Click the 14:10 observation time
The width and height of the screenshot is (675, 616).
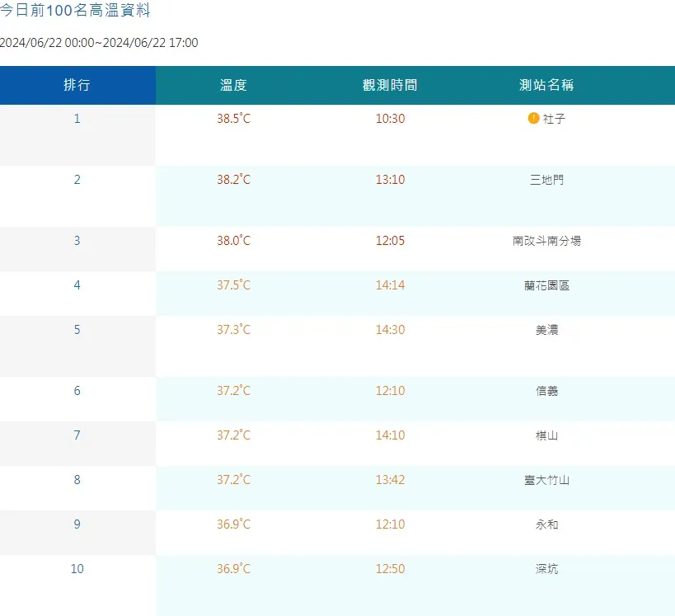[390, 435]
